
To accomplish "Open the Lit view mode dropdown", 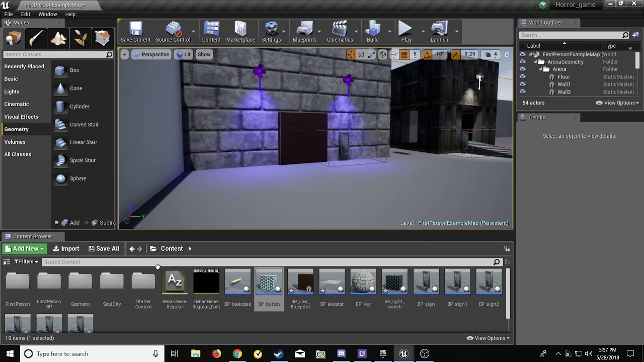I will click(x=183, y=54).
